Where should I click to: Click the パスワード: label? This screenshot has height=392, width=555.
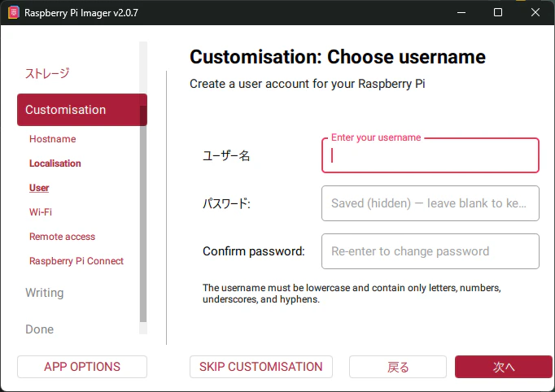[x=226, y=203]
